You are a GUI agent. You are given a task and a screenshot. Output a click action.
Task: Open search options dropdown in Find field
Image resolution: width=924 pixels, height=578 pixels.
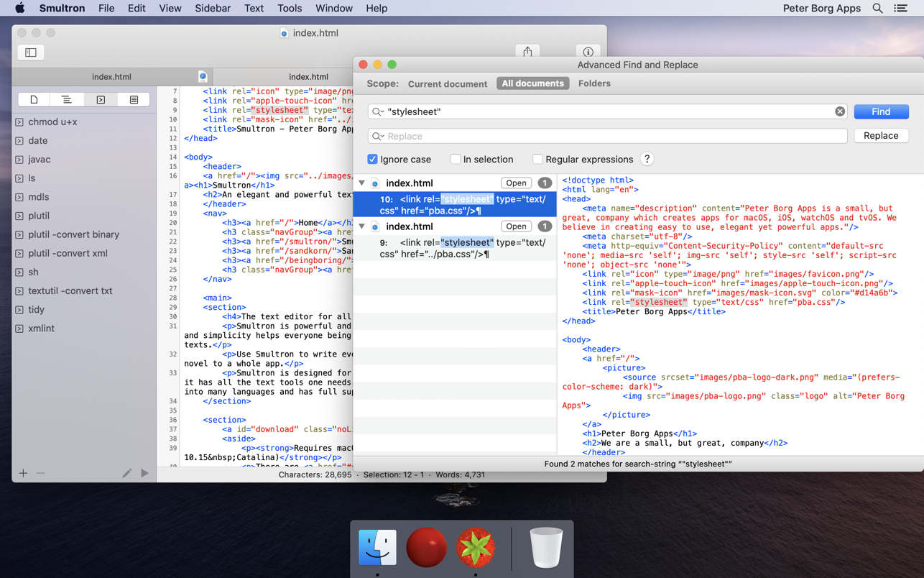(377, 111)
